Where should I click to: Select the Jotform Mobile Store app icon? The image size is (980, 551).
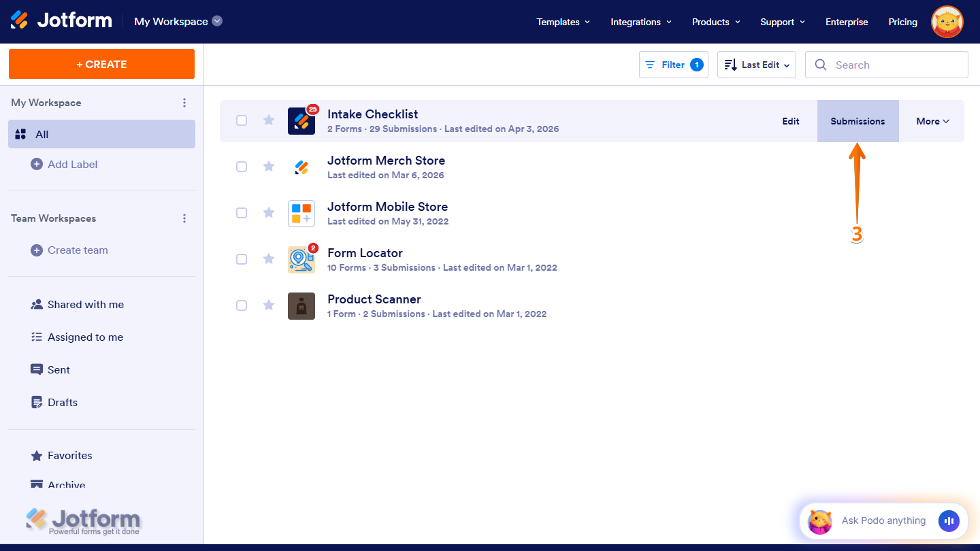pos(301,213)
